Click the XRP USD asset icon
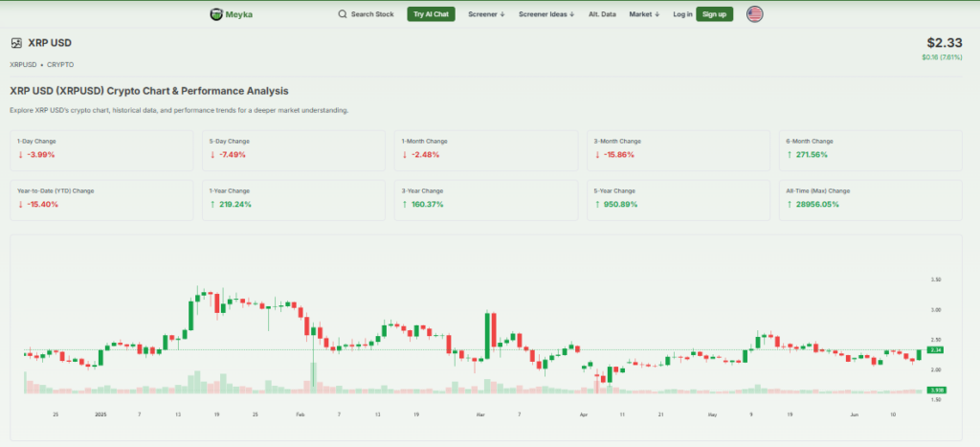Viewport: 980px width, 447px height. (16, 43)
